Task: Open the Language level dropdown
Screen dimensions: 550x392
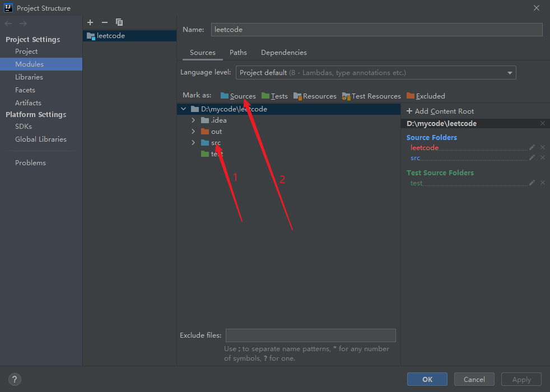Action: 376,73
